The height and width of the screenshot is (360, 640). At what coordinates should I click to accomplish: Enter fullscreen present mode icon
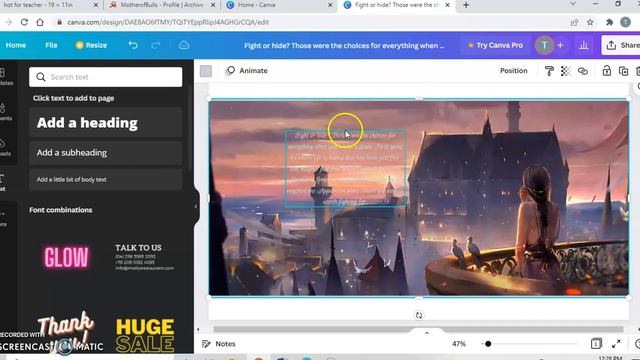(x=616, y=344)
